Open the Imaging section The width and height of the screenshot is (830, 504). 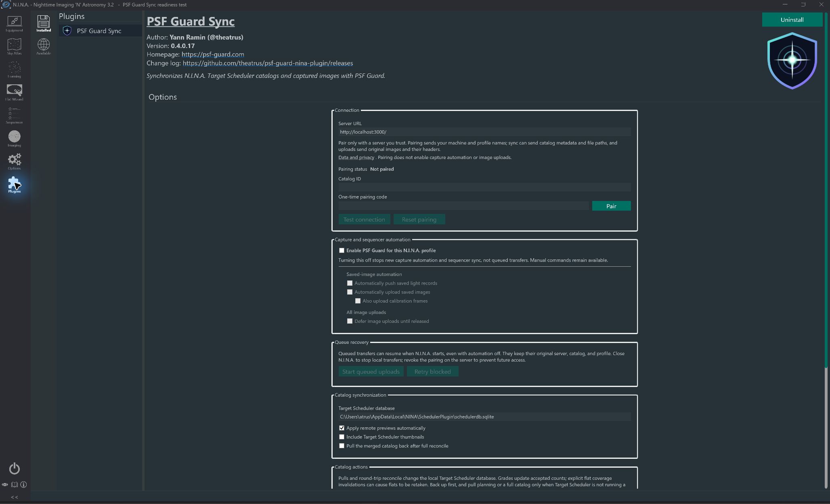tap(14, 138)
